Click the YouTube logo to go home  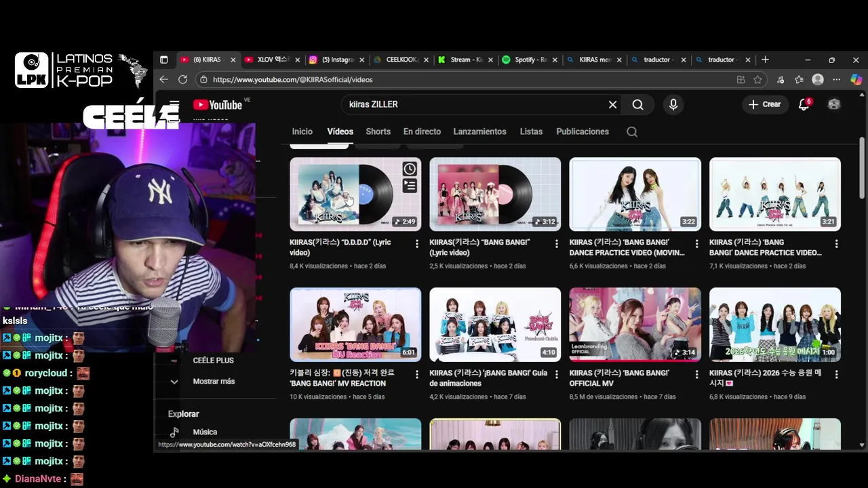pyautogui.click(x=218, y=104)
